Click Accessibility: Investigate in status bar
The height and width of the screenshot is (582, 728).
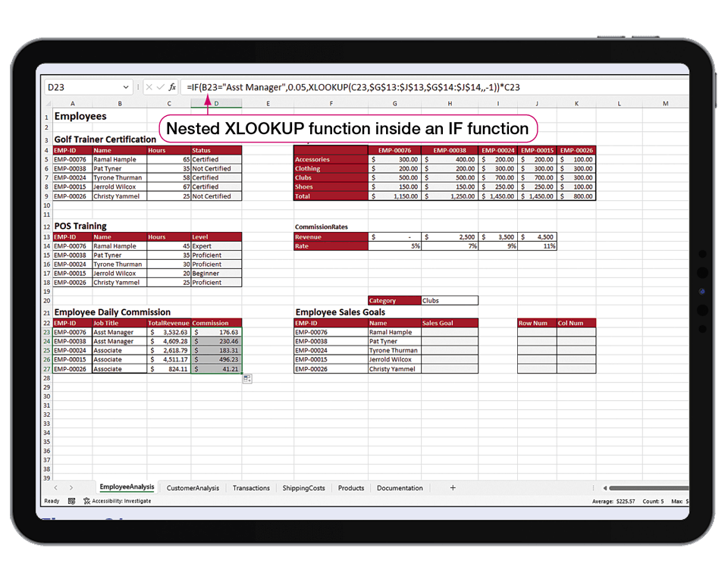point(117,501)
